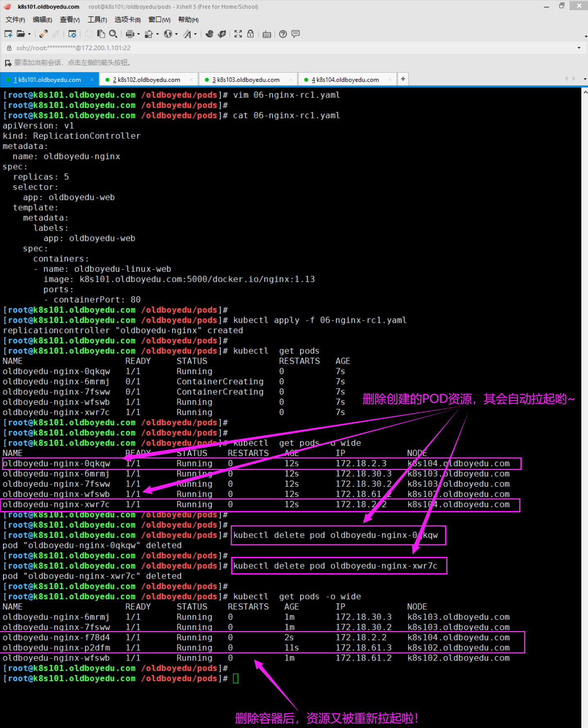Click the Print icon in toolbar
588x728 pixels.
tap(130, 34)
